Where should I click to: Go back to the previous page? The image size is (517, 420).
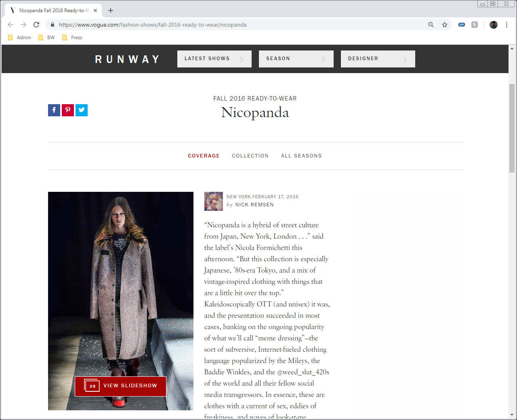(11, 24)
